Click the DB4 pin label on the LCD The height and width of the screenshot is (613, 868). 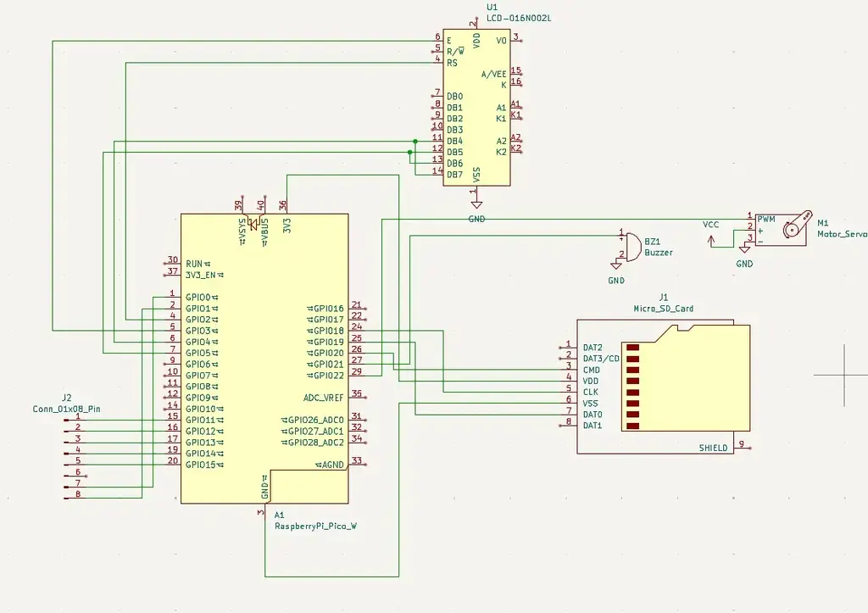(x=454, y=142)
